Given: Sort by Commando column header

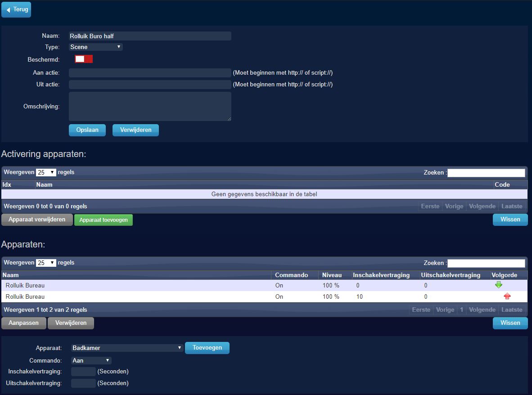Looking at the screenshot, I should [294, 275].
